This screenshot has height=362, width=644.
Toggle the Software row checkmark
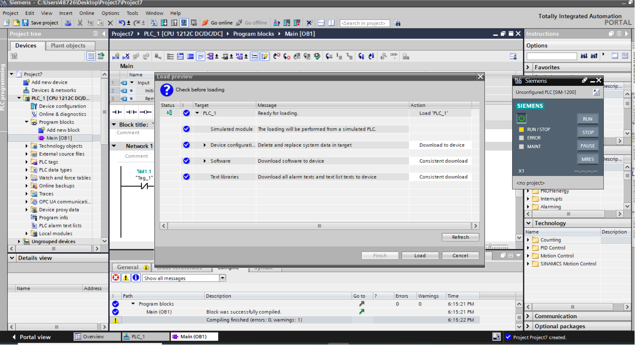click(186, 161)
